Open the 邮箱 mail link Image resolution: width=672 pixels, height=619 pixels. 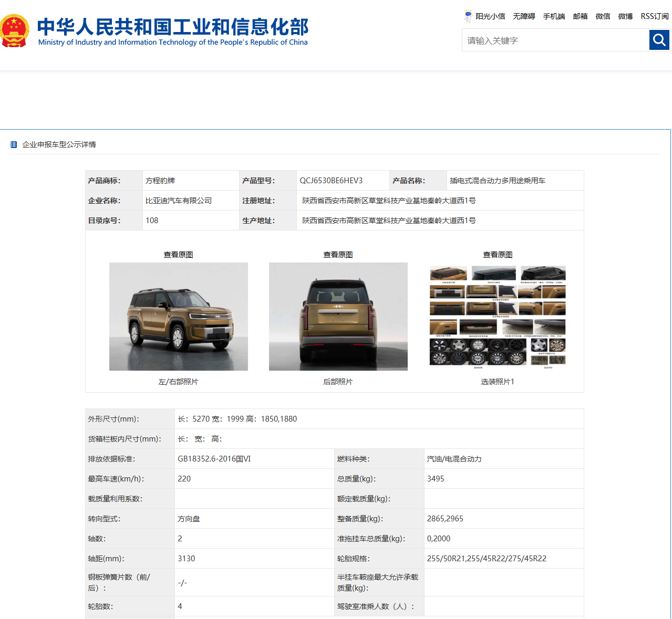[x=580, y=16]
